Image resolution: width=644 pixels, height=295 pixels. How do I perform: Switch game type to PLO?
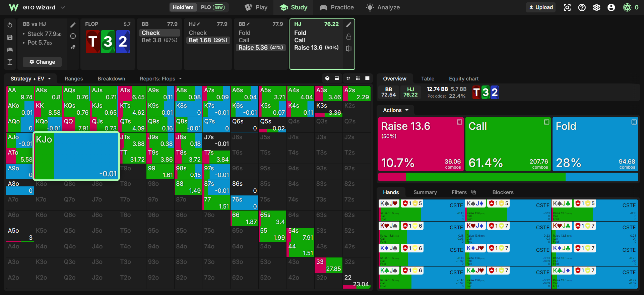click(212, 7)
